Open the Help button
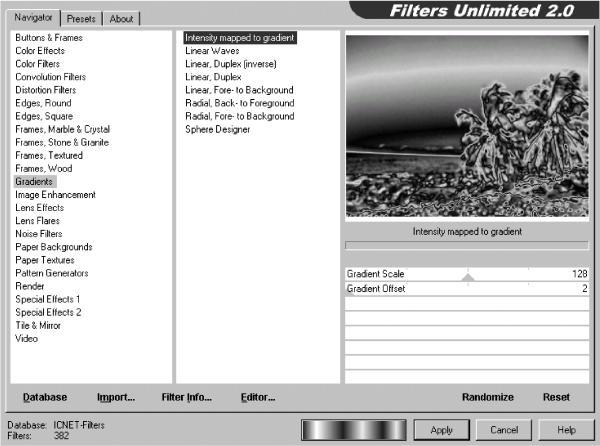 point(566,430)
